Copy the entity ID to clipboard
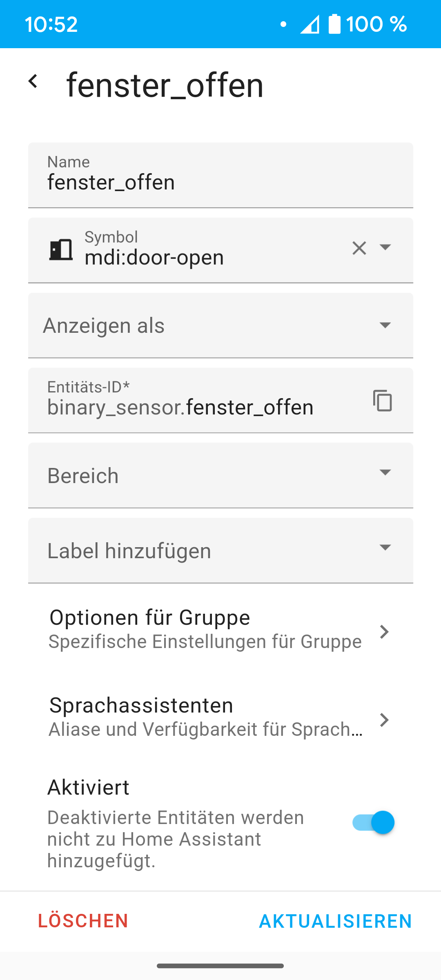The height and width of the screenshot is (980, 441). click(383, 401)
